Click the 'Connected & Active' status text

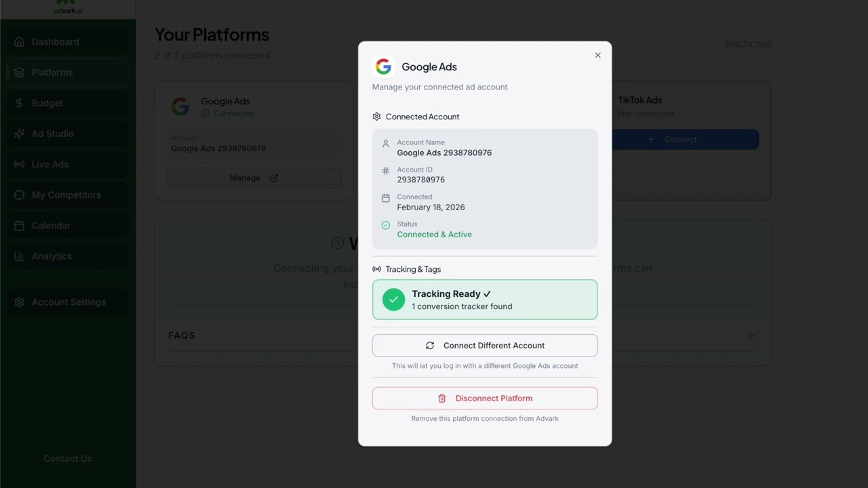click(x=435, y=235)
